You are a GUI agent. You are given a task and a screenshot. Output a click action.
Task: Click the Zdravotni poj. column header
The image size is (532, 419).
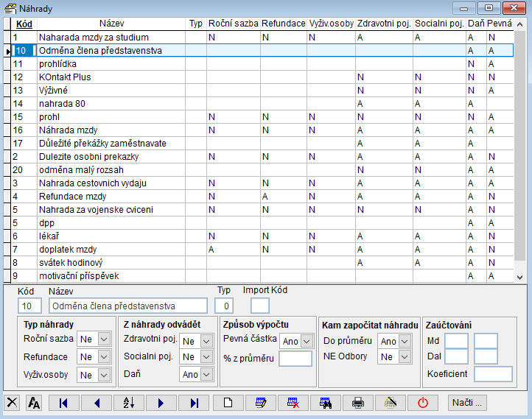(x=384, y=24)
